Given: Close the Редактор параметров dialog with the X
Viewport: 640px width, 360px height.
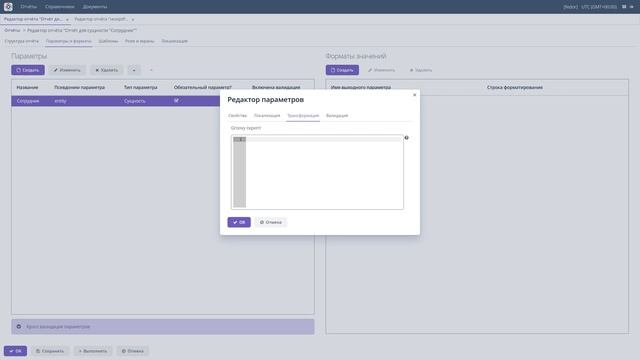Looking at the screenshot, I should tap(415, 95).
